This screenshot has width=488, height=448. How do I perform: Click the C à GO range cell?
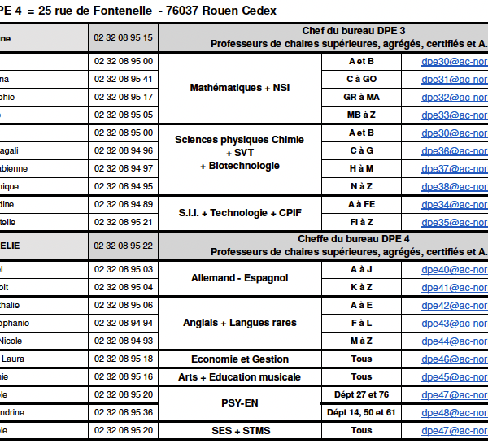coord(361,80)
